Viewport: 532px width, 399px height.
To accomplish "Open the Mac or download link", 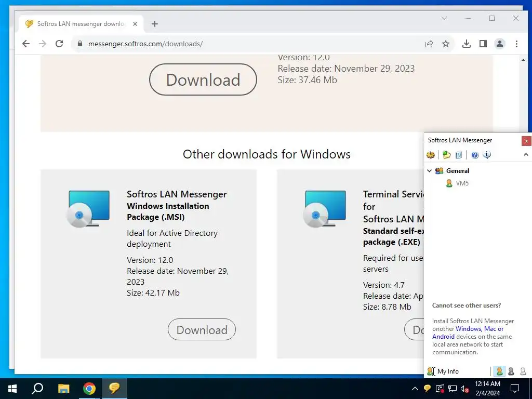I will (x=494, y=329).
